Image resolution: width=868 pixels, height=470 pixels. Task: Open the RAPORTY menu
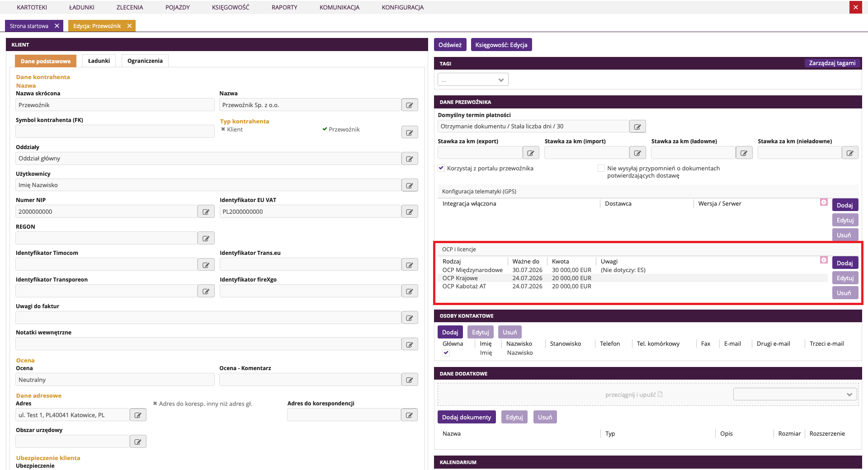tap(284, 7)
